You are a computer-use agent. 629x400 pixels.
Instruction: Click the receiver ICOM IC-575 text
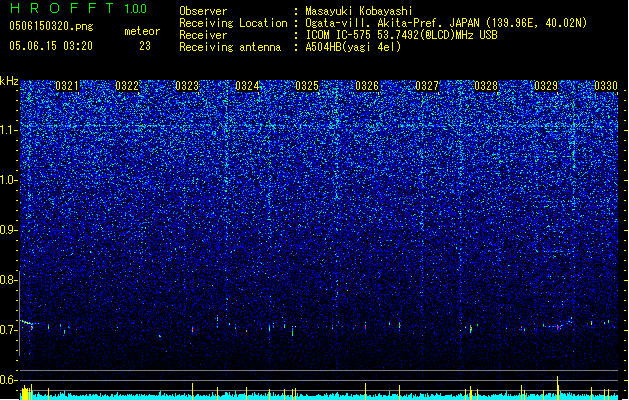click(x=401, y=35)
